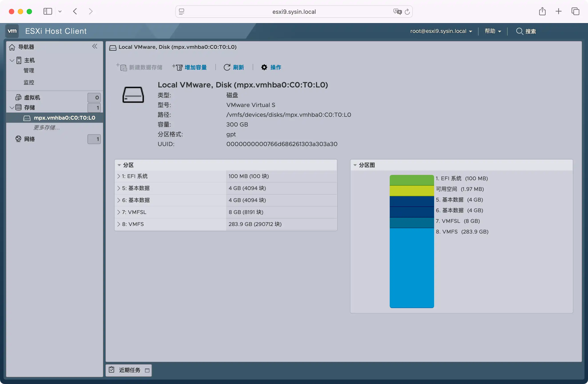This screenshot has height=384, width=588.
Task: Collapse the navigator sidebar with double-chevron
Action: tap(95, 46)
